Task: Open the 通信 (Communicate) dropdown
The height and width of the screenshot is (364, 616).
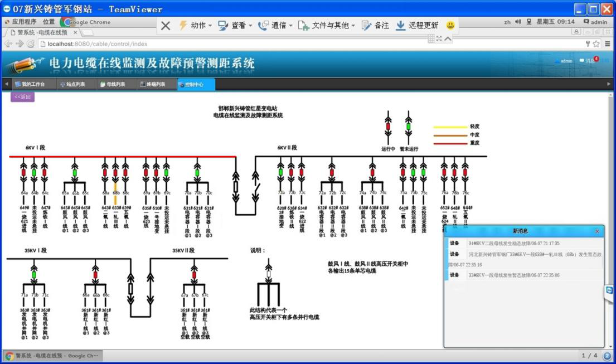Action: (275, 26)
